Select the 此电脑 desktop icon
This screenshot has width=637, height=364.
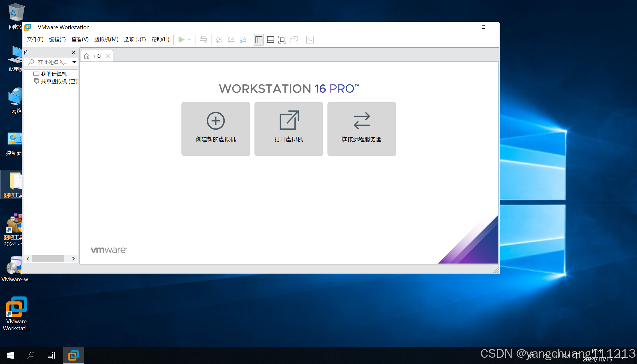(15, 59)
